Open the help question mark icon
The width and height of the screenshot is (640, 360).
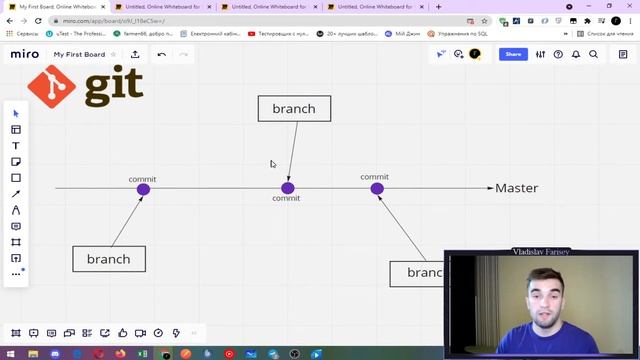[x=558, y=54]
